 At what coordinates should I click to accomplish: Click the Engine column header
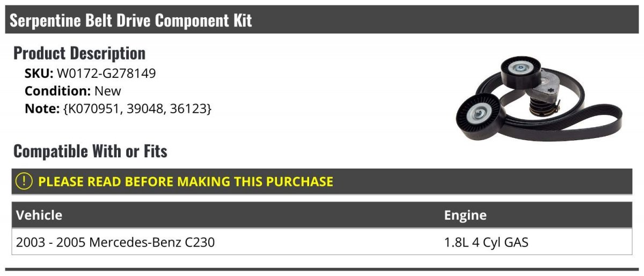pyautogui.click(x=465, y=215)
